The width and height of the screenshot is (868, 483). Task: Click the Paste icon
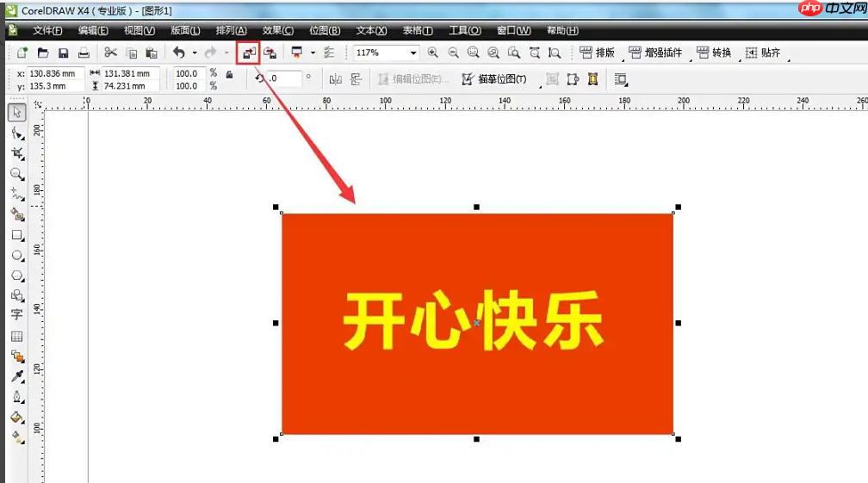(x=152, y=53)
